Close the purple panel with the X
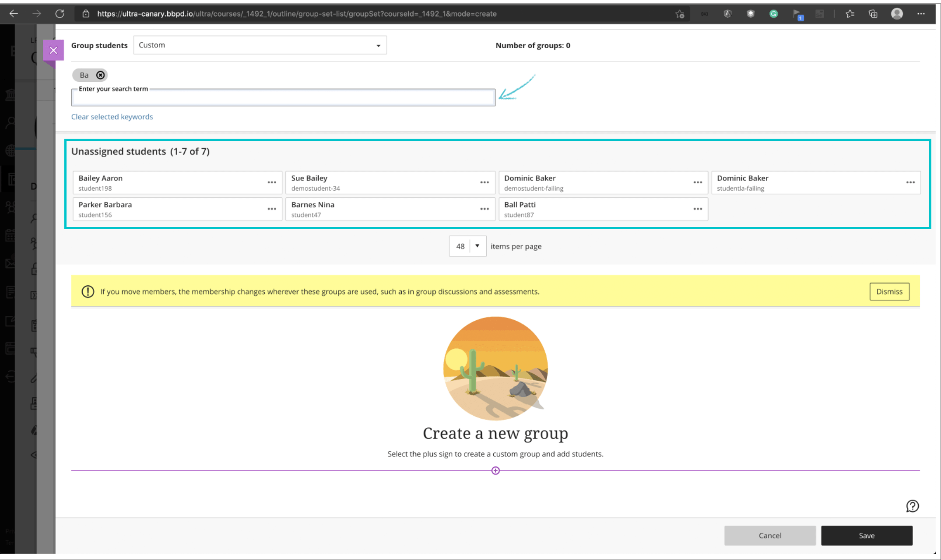941x560 pixels. click(53, 49)
